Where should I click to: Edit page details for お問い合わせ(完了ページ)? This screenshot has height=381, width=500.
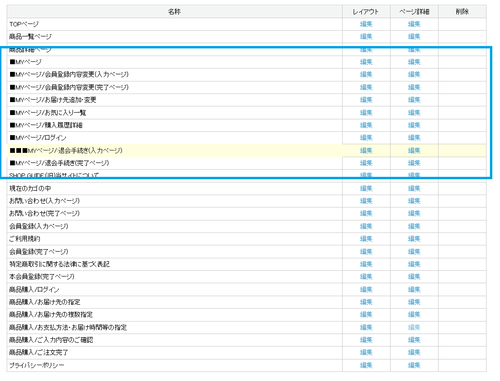point(414,214)
